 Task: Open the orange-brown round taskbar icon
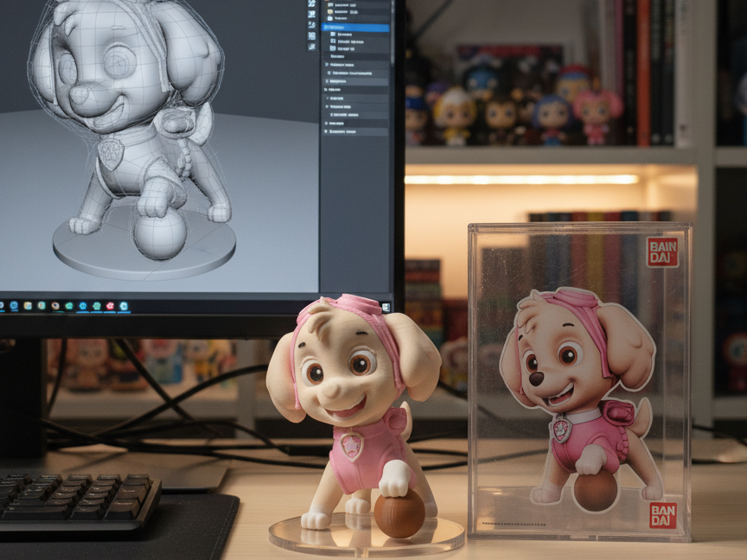(x=55, y=306)
